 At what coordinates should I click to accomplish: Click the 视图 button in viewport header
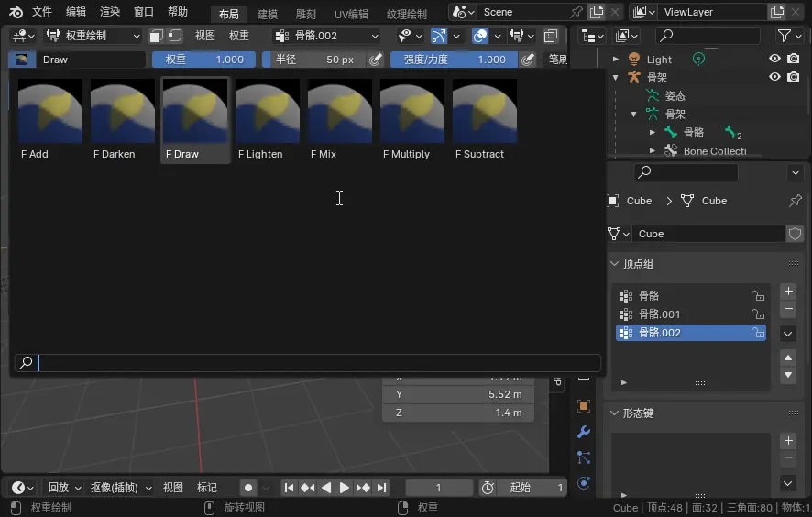pos(204,36)
